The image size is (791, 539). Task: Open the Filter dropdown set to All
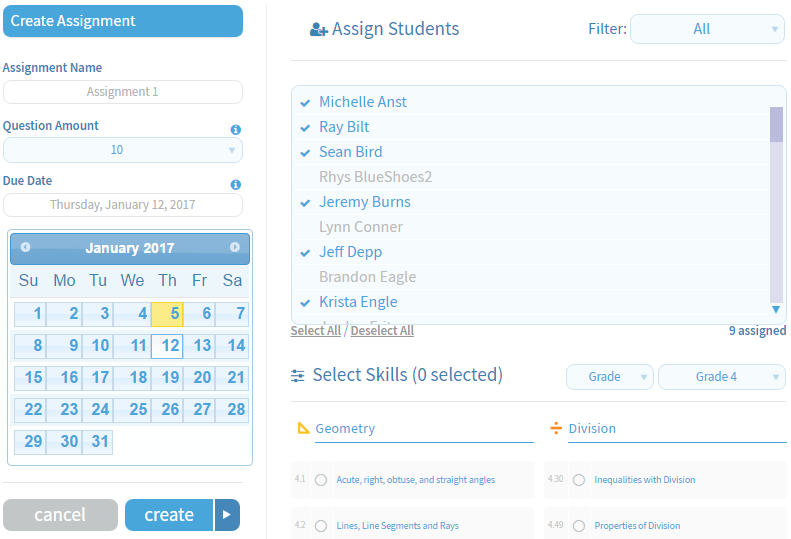(707, 29)
